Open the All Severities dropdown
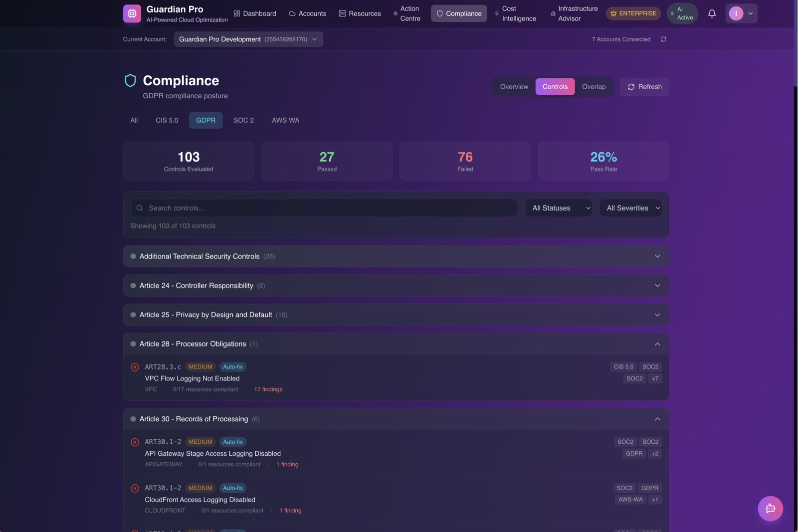Screen dimensions: 798x532 coord(630,208)
